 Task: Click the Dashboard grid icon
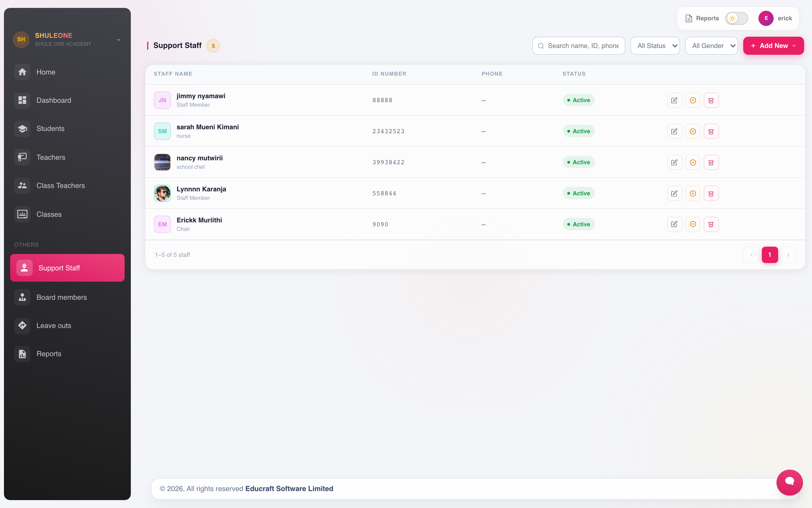(22, 100)
